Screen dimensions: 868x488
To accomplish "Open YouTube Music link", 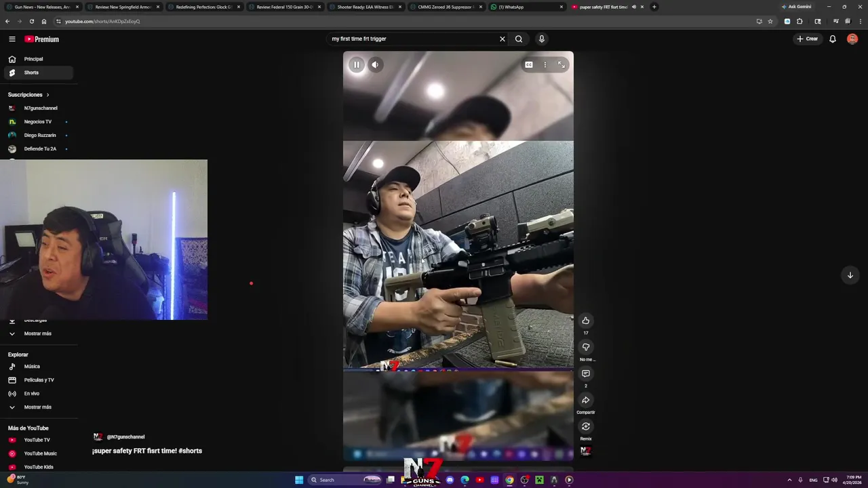I will tap(39, 453).
